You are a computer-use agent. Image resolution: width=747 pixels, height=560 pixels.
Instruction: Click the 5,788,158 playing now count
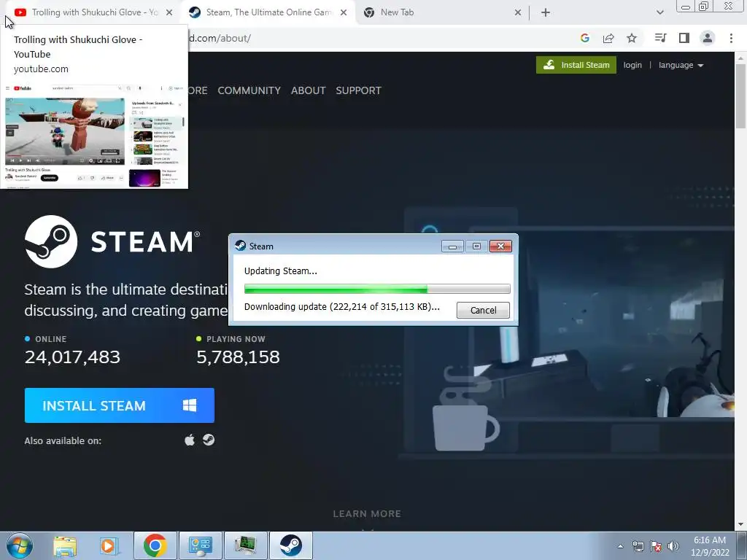coord(239,357)
